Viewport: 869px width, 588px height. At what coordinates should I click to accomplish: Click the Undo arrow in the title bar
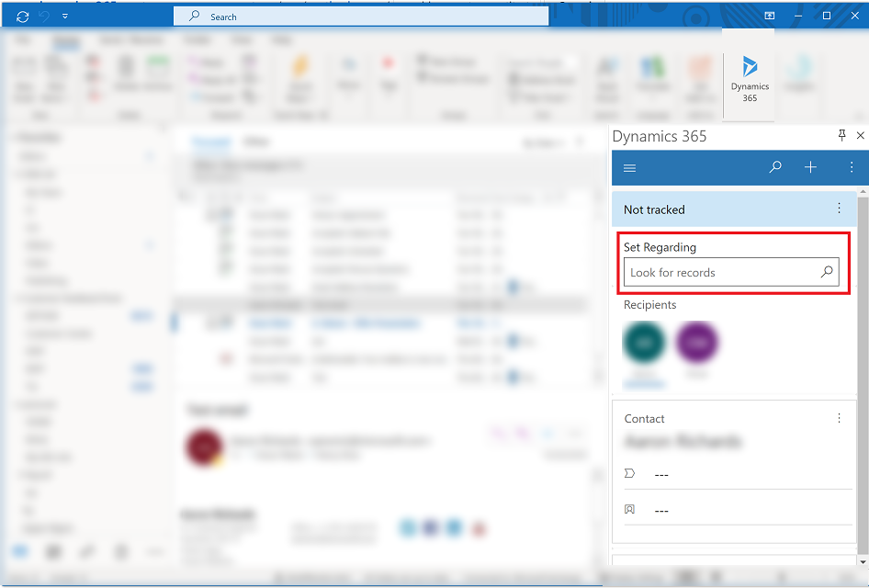[x=44, y=17]
